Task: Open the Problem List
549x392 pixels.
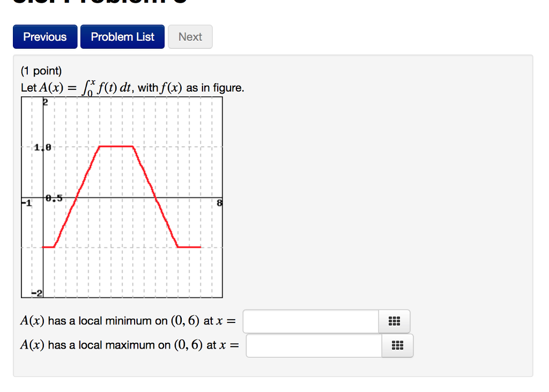Action: point(122,36)
